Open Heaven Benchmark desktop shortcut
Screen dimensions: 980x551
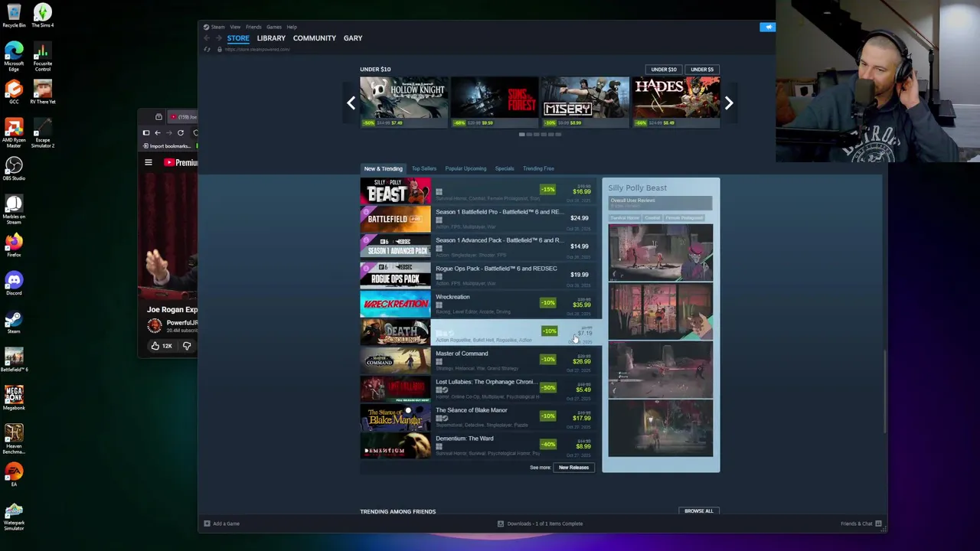pyautogui.click(x=14, y=439)
